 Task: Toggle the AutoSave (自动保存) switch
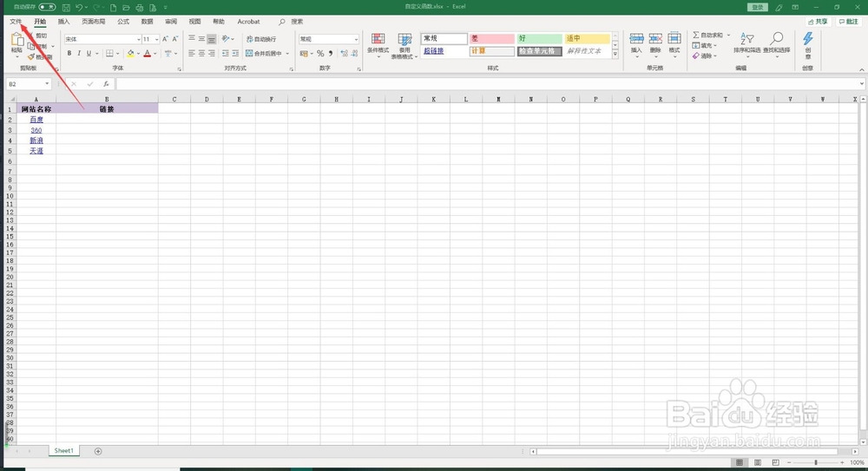(x=47, y=7)
